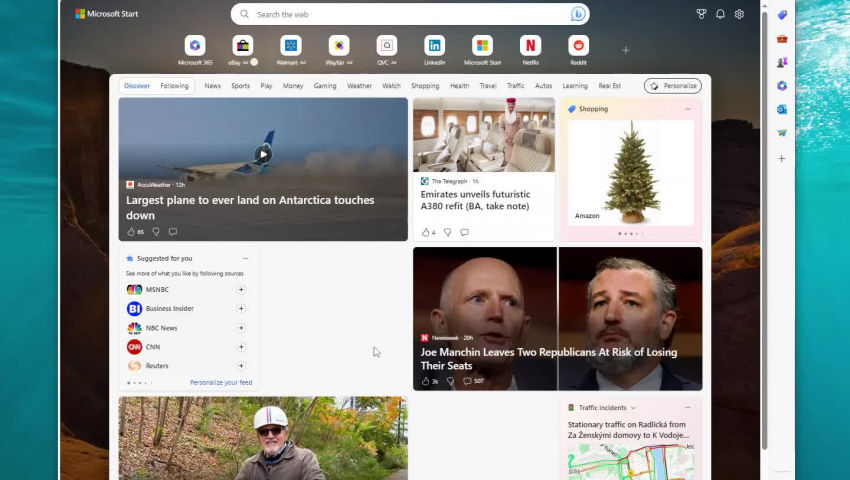Open more options on Suggested for you card
The image size is (850, 480).
(245, 259)
